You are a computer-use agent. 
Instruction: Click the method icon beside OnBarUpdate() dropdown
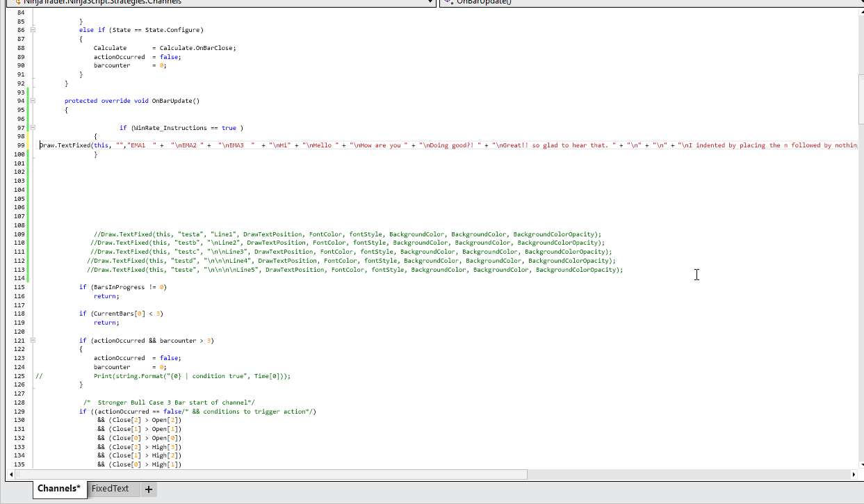450,2
